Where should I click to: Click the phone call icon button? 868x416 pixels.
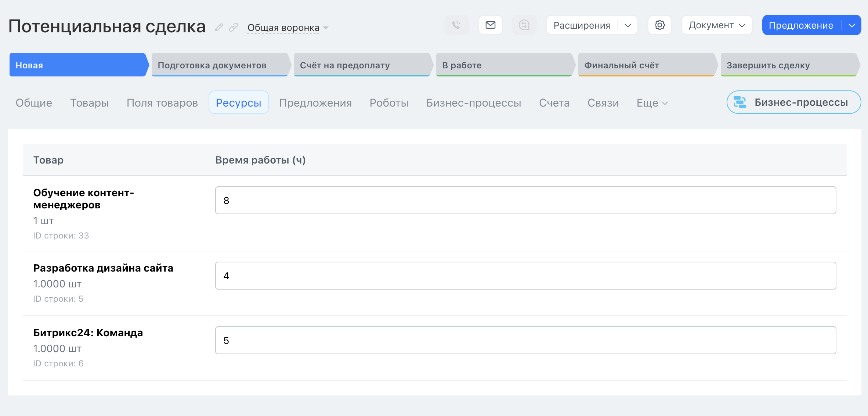point(456,25)
